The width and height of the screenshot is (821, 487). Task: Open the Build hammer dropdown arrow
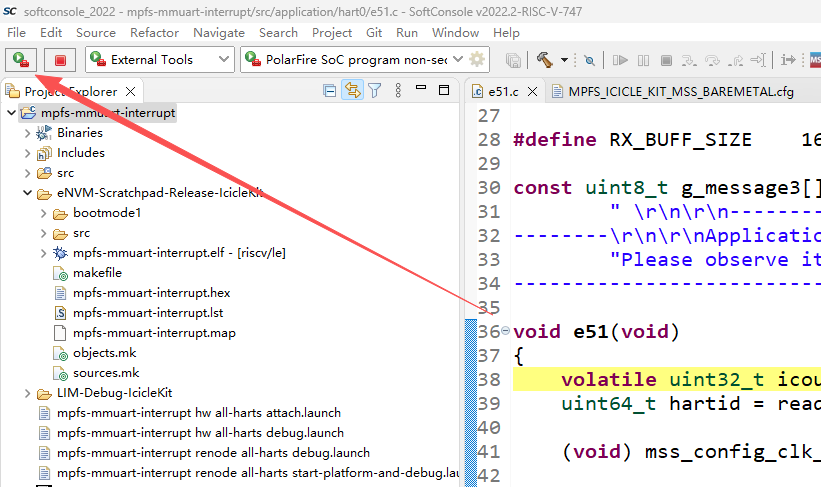[564, 60]
